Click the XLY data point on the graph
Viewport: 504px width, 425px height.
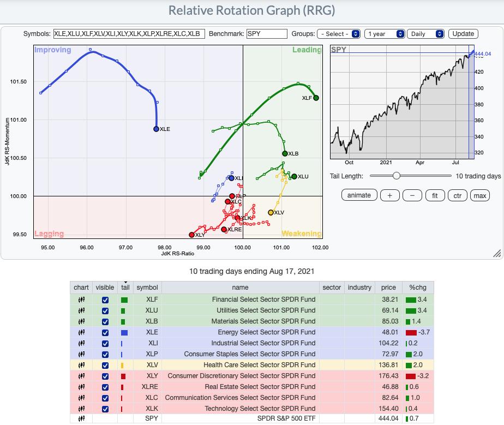point(191,235)
